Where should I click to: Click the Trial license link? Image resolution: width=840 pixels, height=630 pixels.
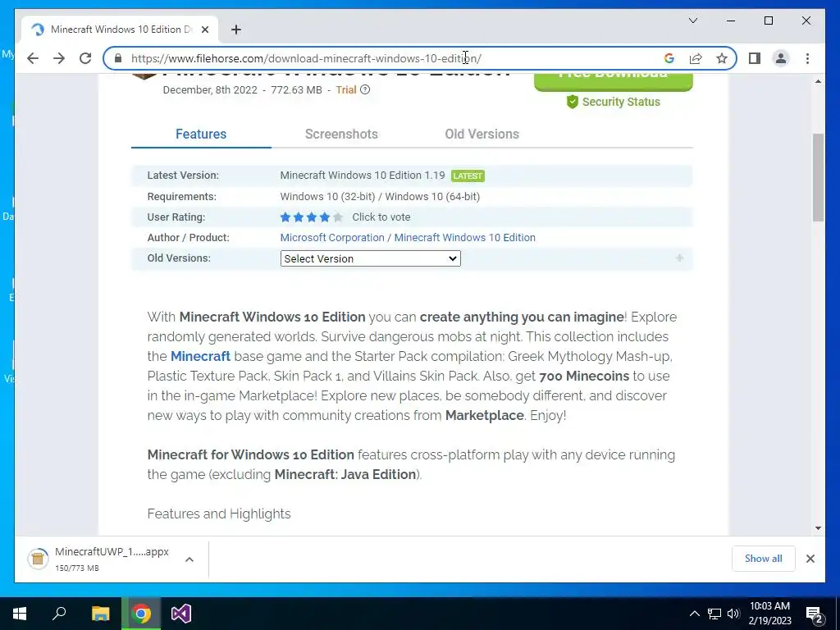click(346, 90)
